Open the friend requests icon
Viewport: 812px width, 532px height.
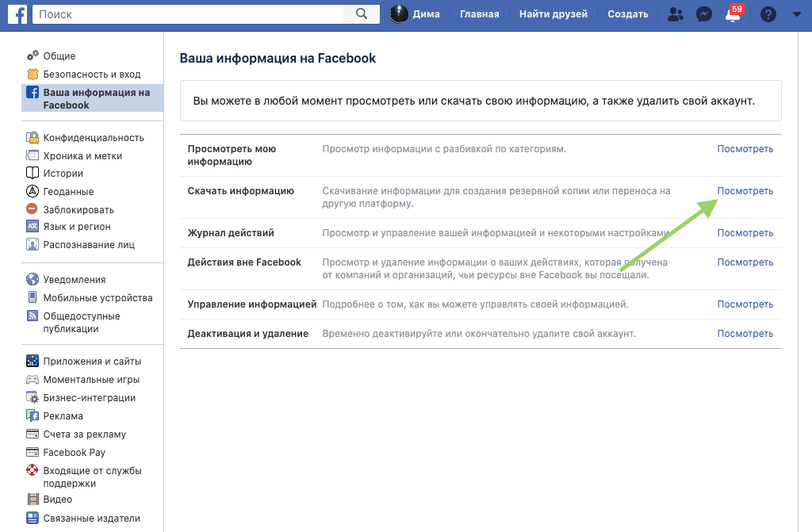[675, 14]
